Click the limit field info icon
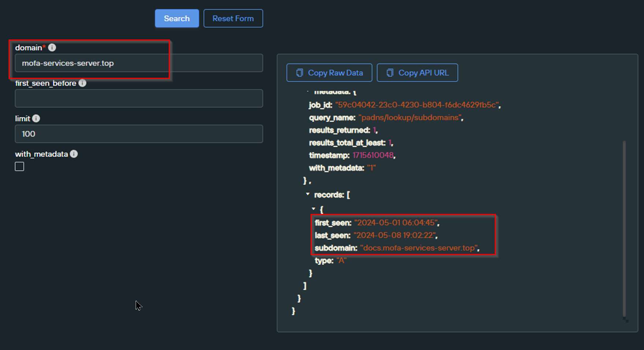This screenshot has width=644, height=350. tap(36, 119)
